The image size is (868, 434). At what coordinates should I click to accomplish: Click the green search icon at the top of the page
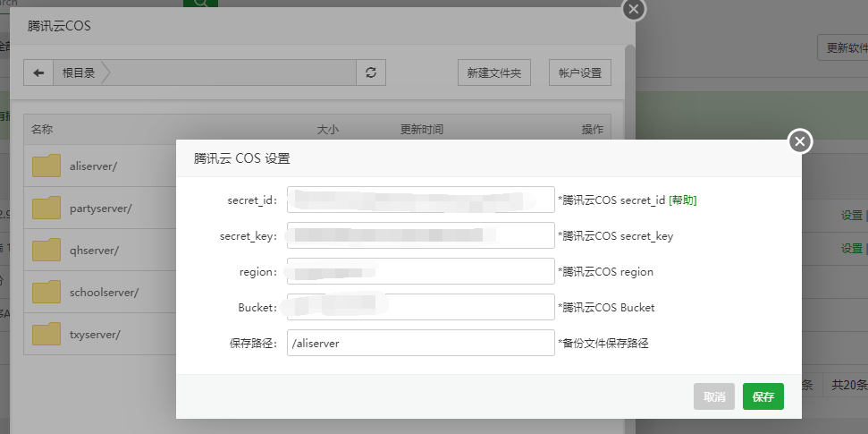200,3
